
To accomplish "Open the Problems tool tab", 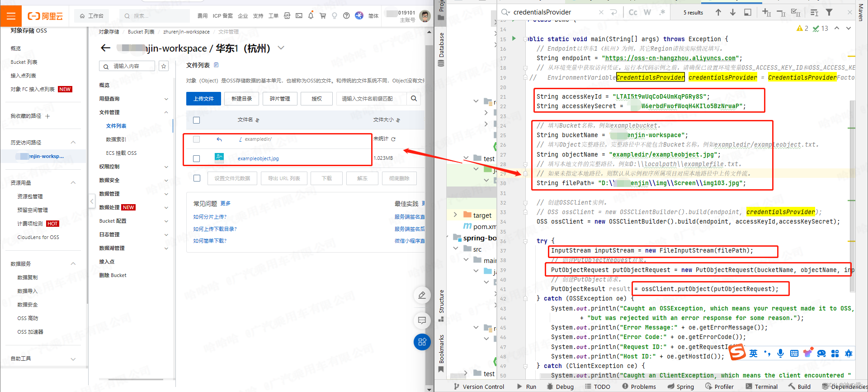I will [x=639, y=387].
